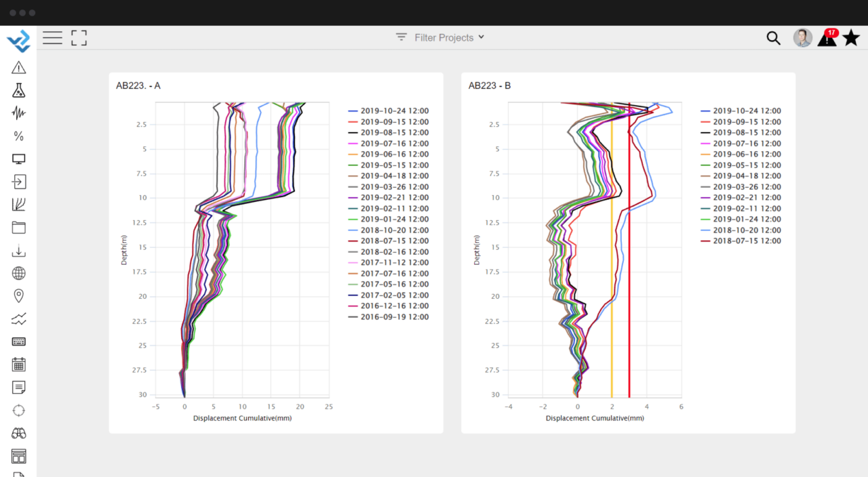Image resolution: width=868 pixels, height=477 pixels.
Task: Click the map location pin icon
Action: [19, 296]
